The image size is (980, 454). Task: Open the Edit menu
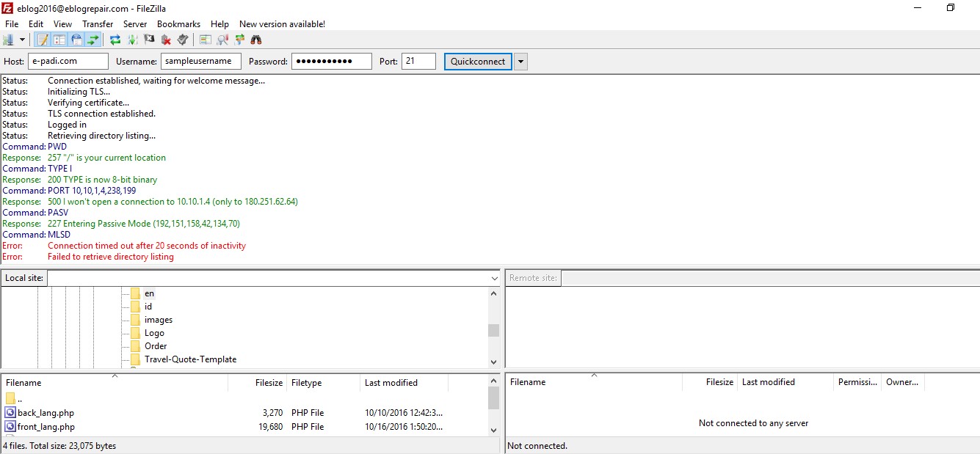pyautogui.click(x=36, y=24)
